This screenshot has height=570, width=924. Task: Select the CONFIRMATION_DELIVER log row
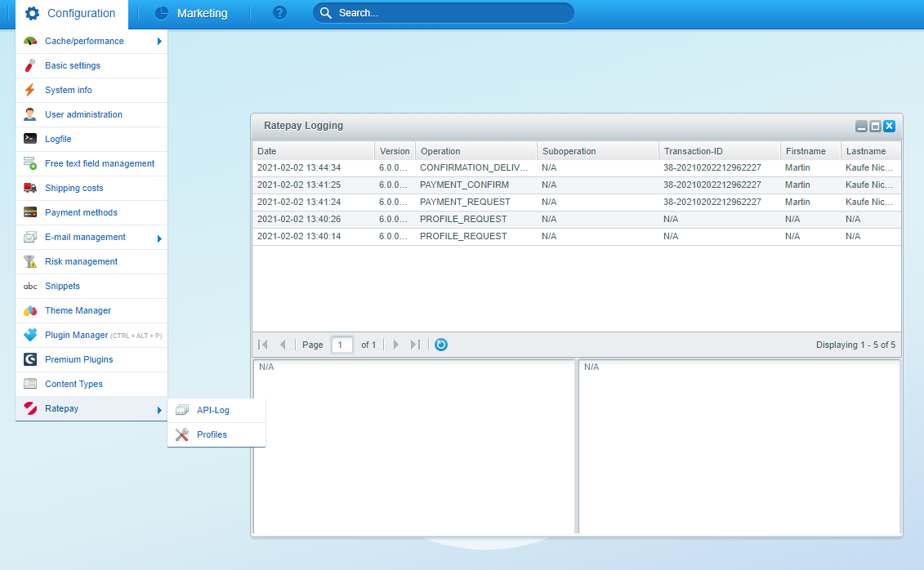474,167
